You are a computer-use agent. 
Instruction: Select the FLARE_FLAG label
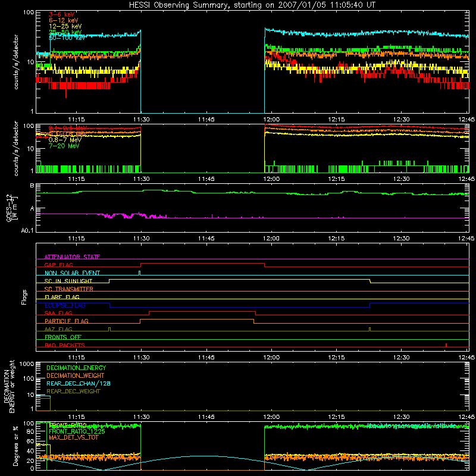click(x=62, y=297)
